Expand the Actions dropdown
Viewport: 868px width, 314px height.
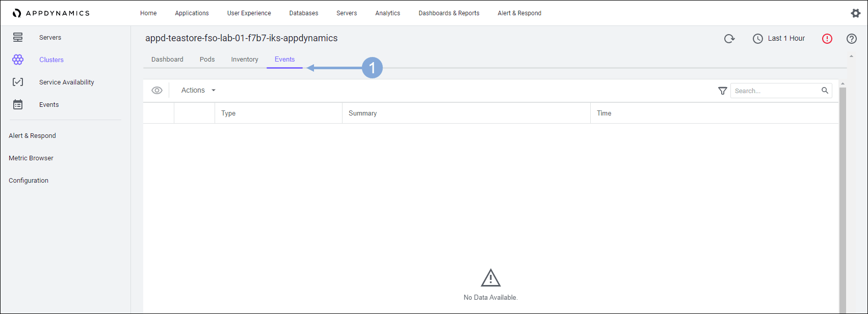(198, 91)
